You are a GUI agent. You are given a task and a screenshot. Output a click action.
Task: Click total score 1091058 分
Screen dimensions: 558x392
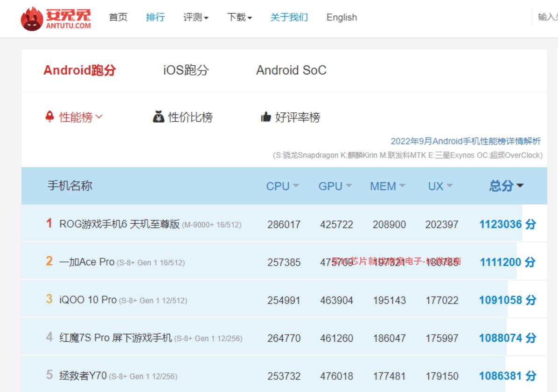click(508, 300)
